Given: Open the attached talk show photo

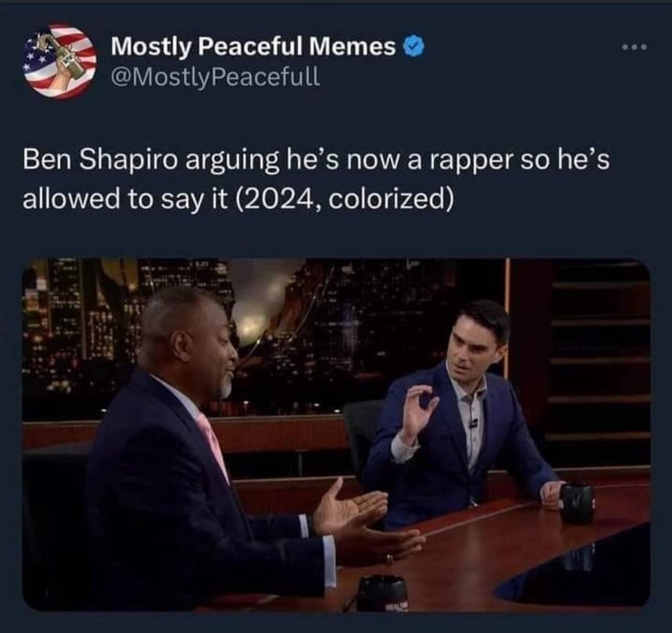Looking at the screenshot, I should pyautogui.click(x=336, y=435).
